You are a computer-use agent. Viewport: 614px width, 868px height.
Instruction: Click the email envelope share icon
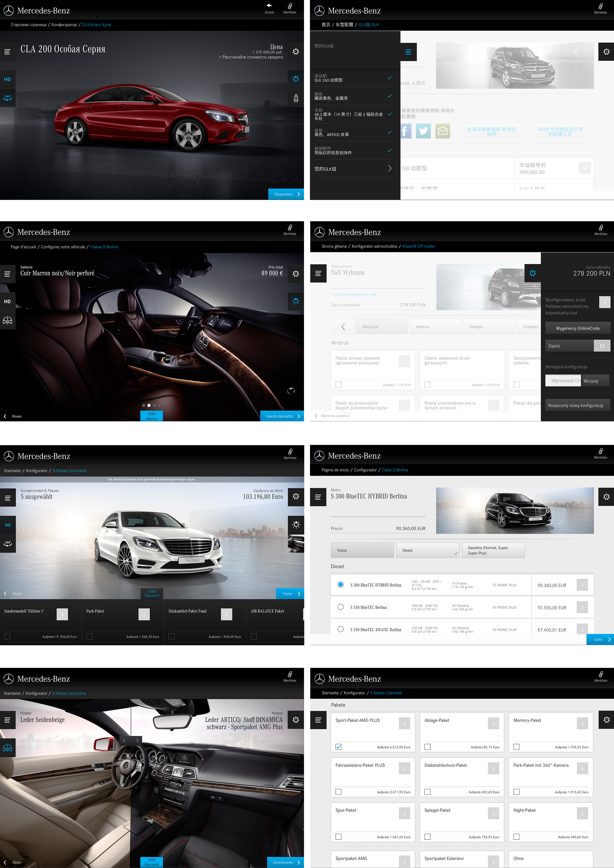pos(442,131)
